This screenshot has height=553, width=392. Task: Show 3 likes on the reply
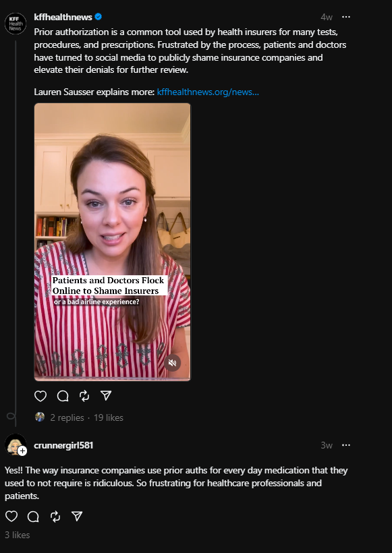18,535
